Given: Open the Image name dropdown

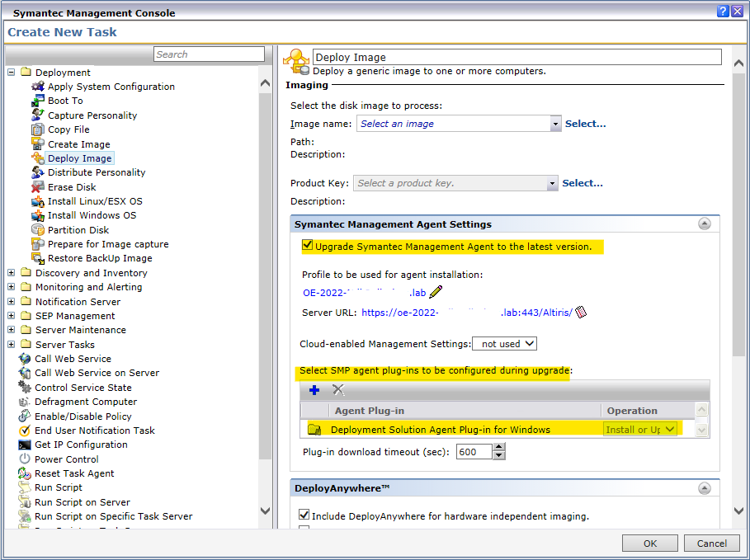Looking at the screenshot, I should pyautogui.click(x=555, y=124).
